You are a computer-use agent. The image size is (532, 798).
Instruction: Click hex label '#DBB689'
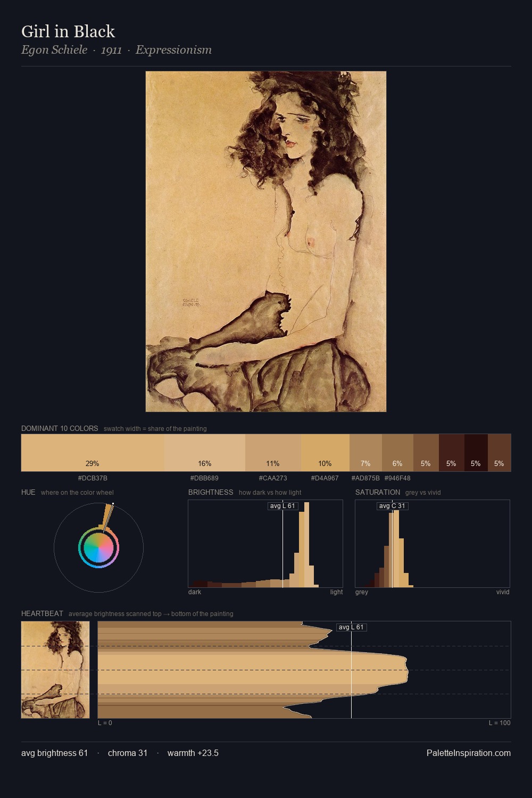204,478
